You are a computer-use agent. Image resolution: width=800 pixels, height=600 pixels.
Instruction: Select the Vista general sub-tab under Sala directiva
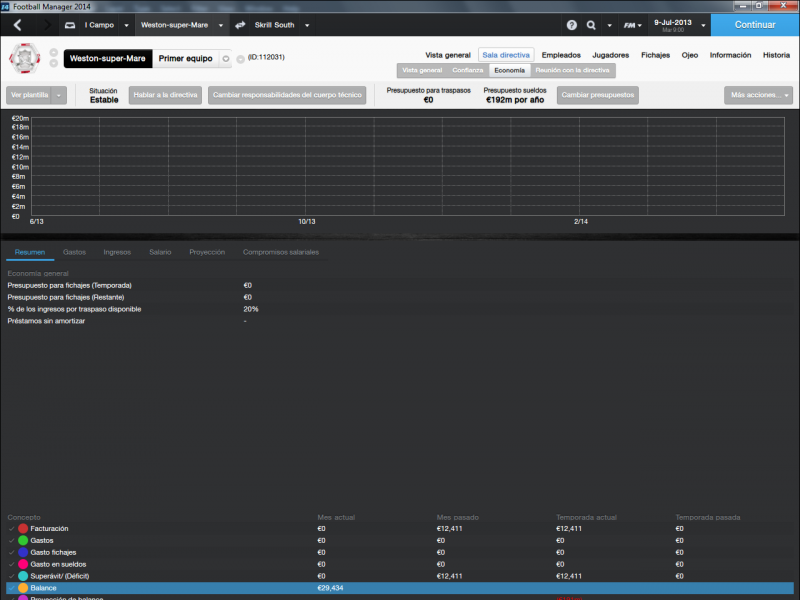[422, 70]
